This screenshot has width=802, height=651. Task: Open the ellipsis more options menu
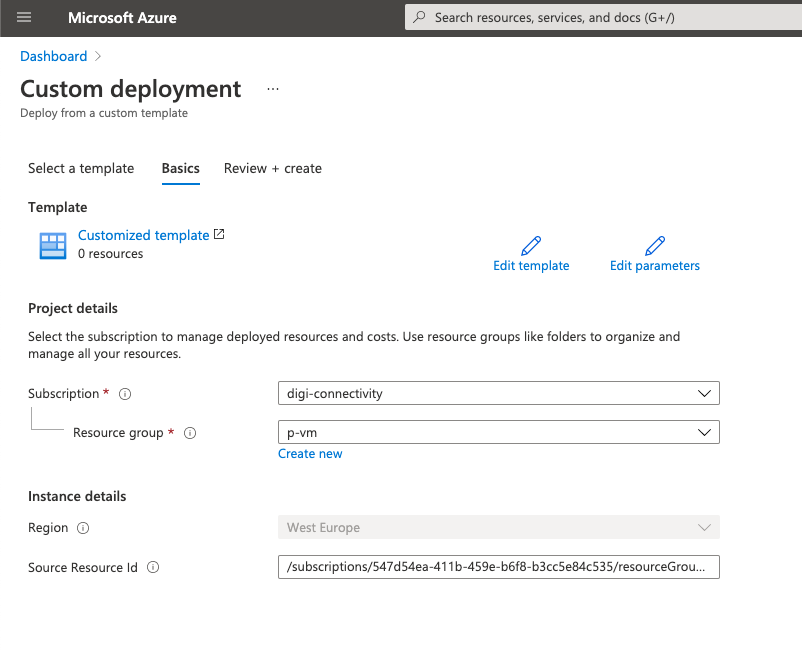tap(273, 89)
